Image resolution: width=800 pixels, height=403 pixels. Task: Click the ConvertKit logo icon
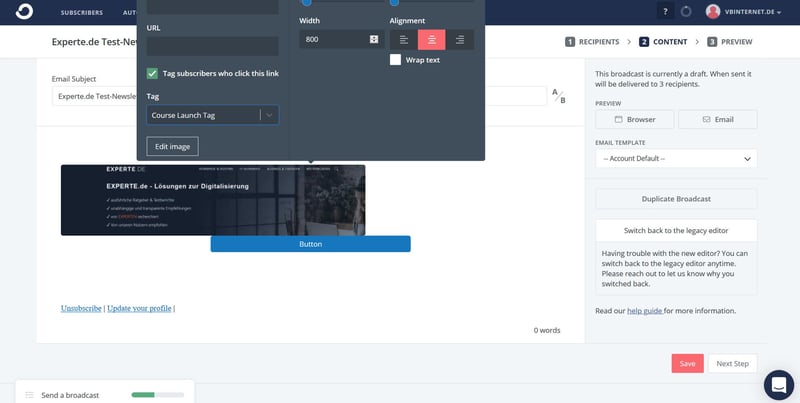[24, 12]
